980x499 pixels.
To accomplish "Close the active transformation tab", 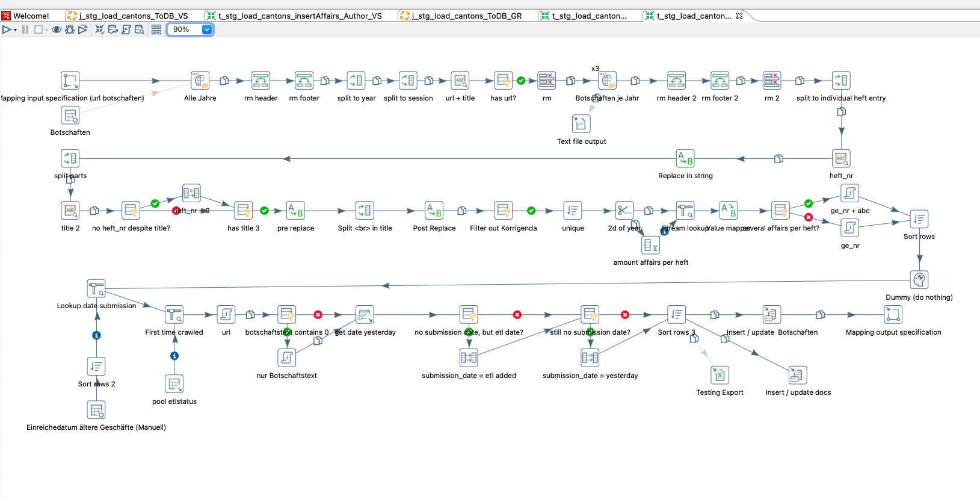I will point(739,16).
